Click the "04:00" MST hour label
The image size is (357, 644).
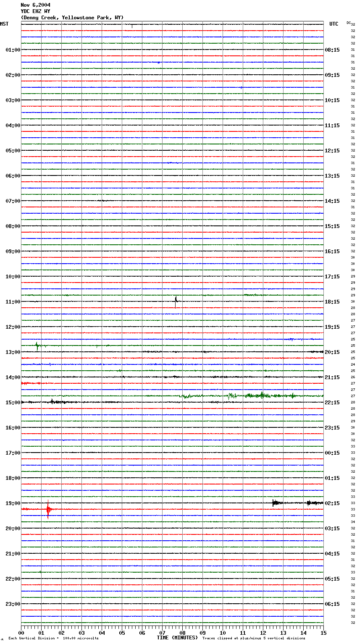(13, 126)
